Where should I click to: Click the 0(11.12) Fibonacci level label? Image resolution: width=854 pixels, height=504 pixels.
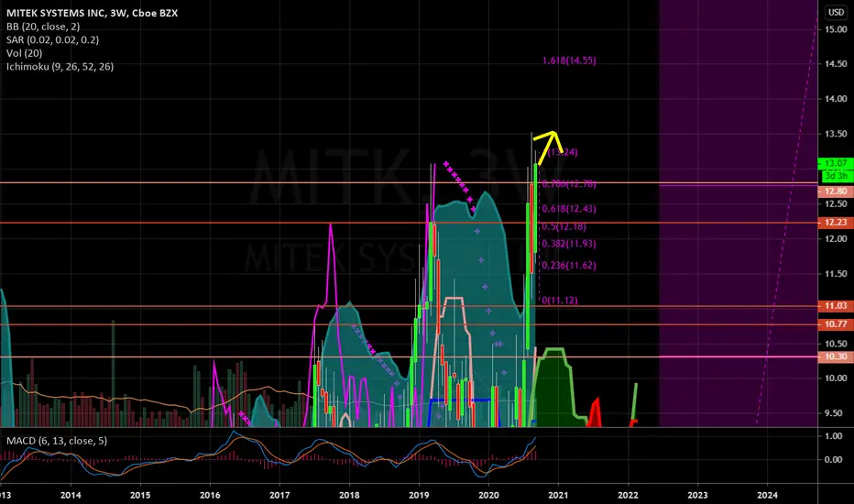pos(560,301)
